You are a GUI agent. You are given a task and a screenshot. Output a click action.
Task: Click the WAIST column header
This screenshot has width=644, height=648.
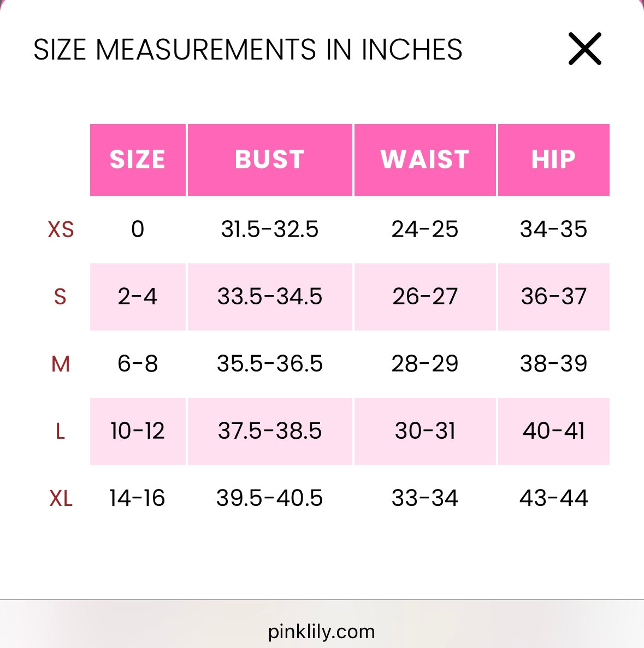[424, 160]
